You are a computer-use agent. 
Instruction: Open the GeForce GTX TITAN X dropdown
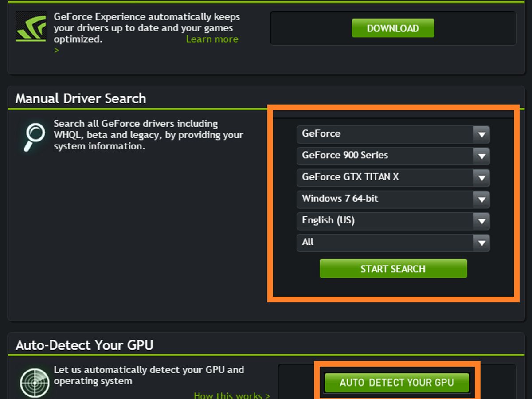393,177
